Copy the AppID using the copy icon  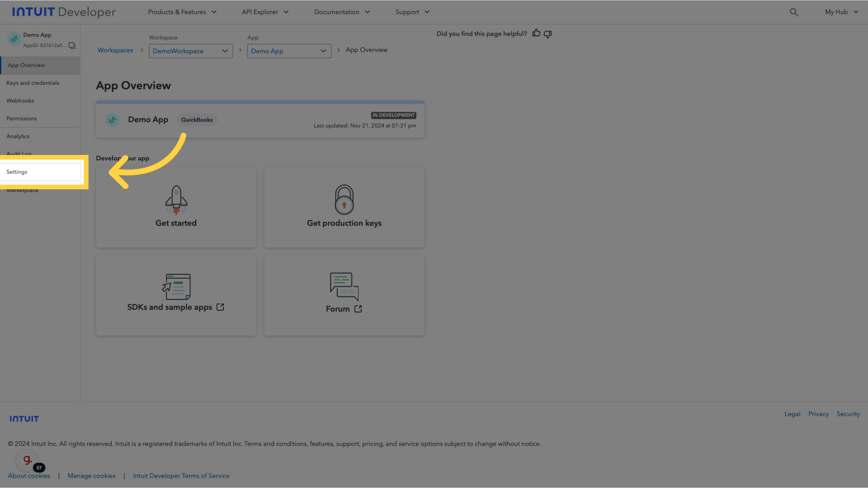pyautogui.click(x=72, y=45)
